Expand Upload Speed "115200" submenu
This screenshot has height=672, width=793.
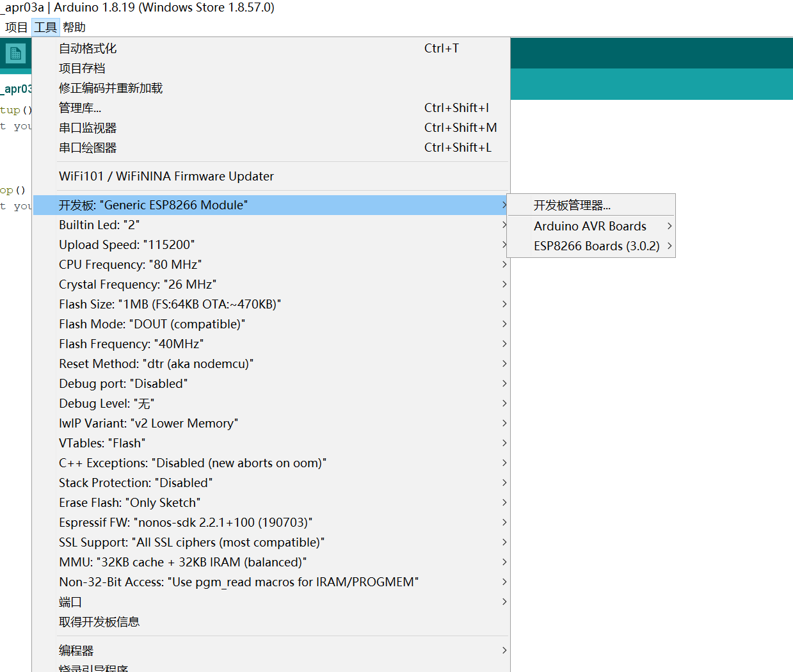pos(271,244)
